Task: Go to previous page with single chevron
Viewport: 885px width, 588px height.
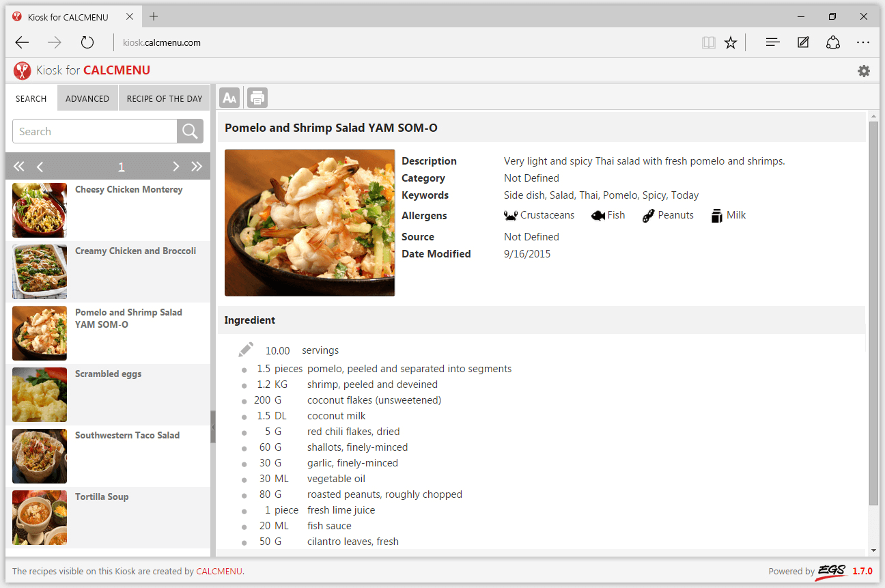Action: point(40,166)
